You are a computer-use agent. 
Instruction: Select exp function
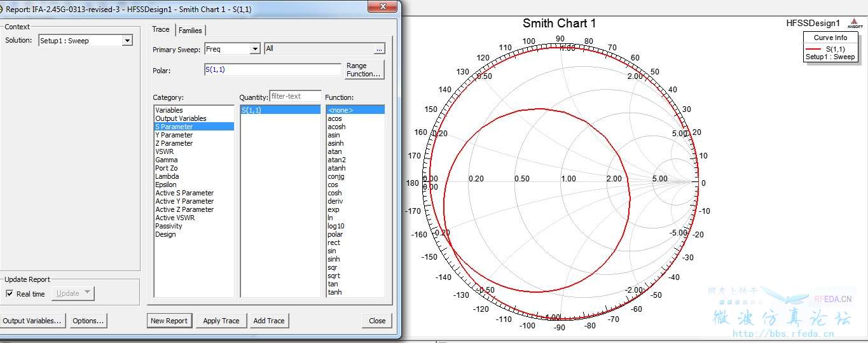(x=355, y=209)
